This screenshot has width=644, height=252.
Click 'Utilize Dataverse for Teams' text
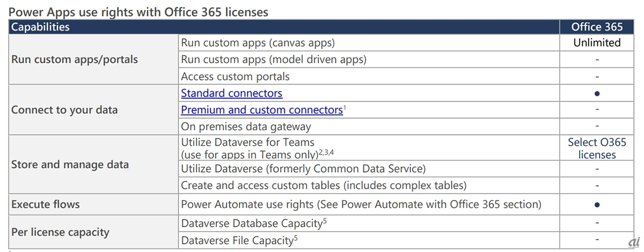(x=247, y=143)
